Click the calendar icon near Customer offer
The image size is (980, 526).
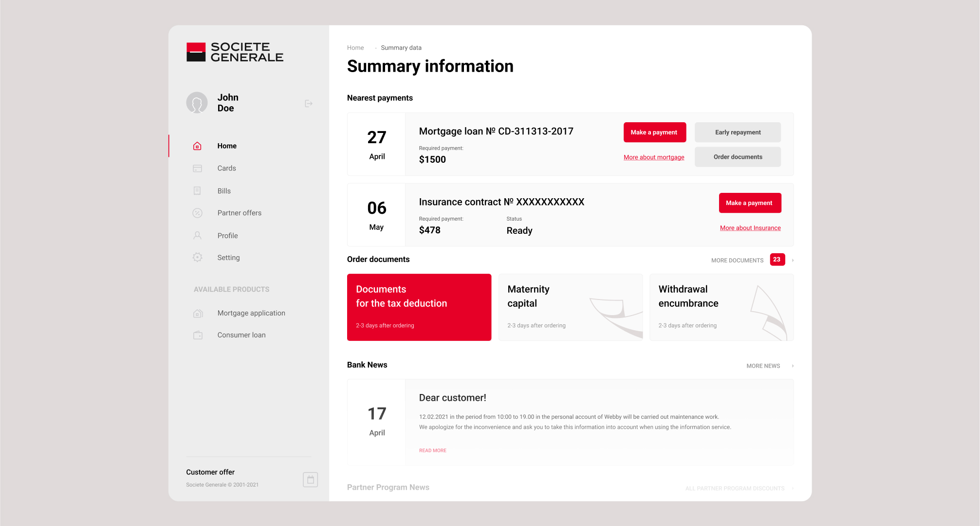pos(310,480)
